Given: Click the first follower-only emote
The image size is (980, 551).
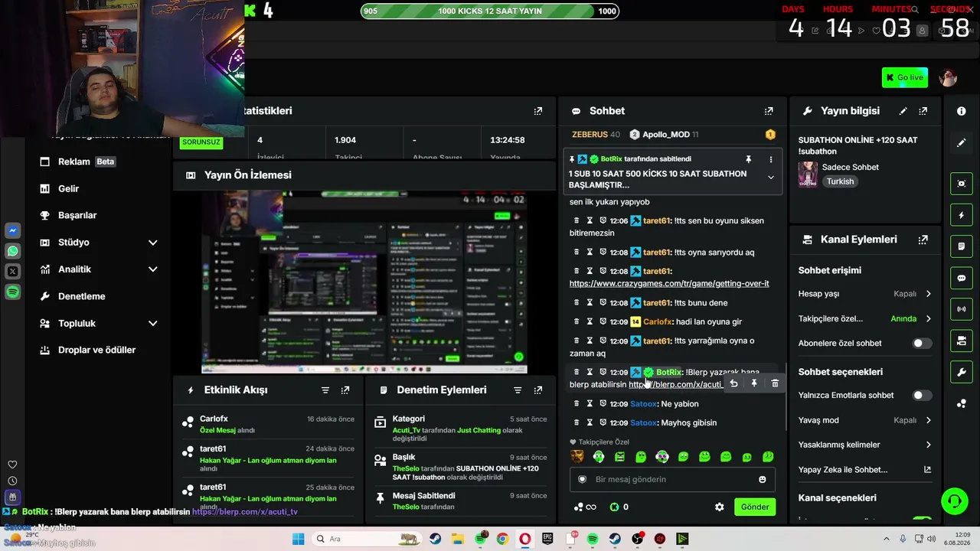Looking at the screenshot, I should [577, 457].
